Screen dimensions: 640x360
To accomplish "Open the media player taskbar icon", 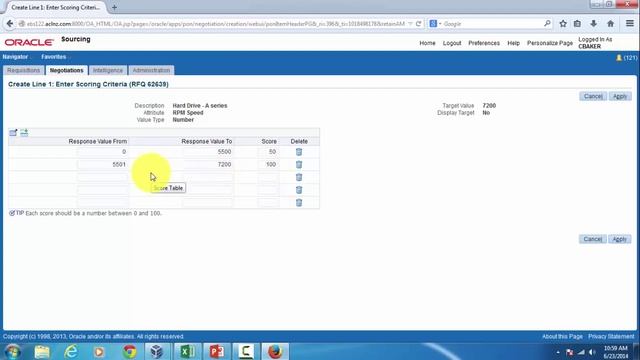I will (99, 351).
